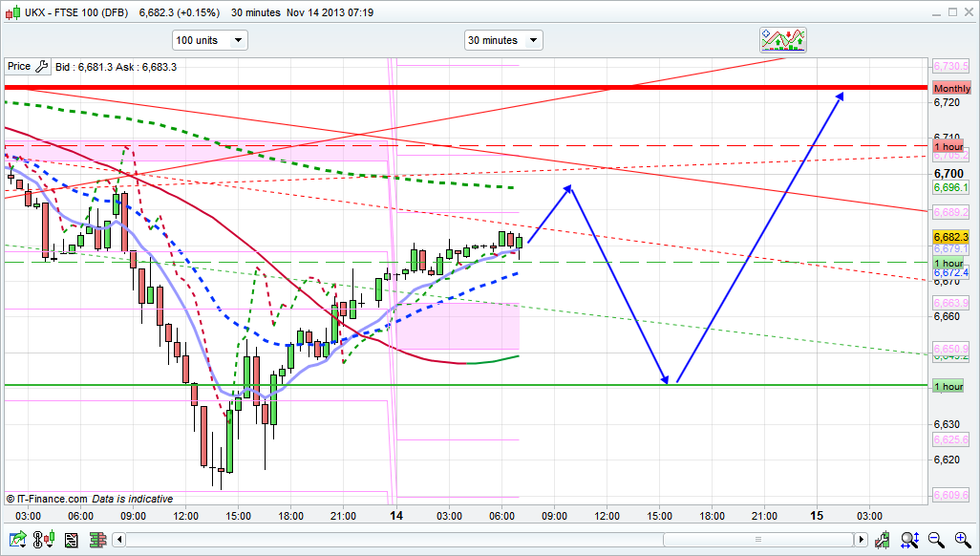Click the orange 6,682.3 current price tag

[951, 237]
